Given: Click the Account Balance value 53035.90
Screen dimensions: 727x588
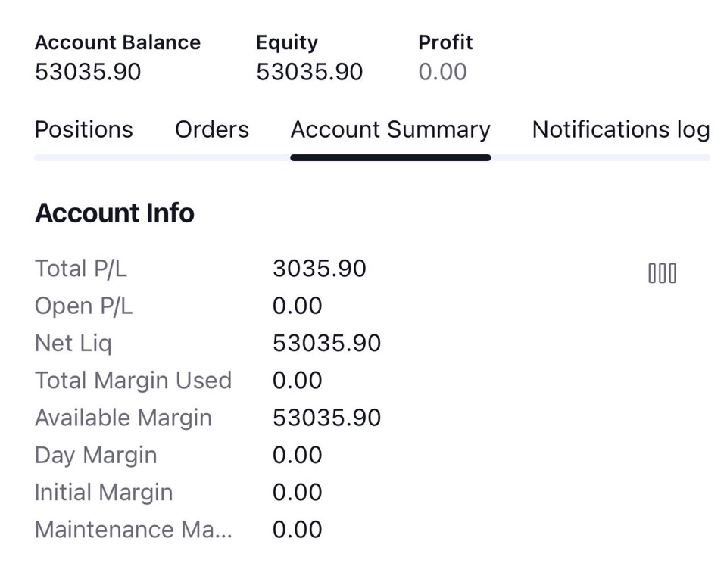Looking at the screenshot, I should 88,72.
